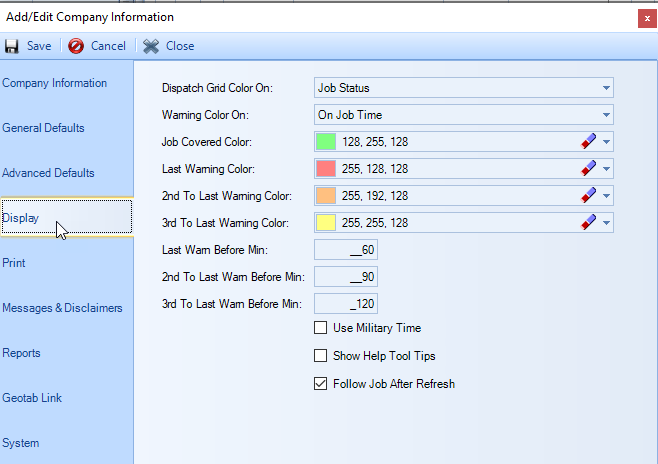This screenshot has height=464, width=658.
Task: Click eraser icon for Job Covered Color
Action: click(x=588, y=142)
